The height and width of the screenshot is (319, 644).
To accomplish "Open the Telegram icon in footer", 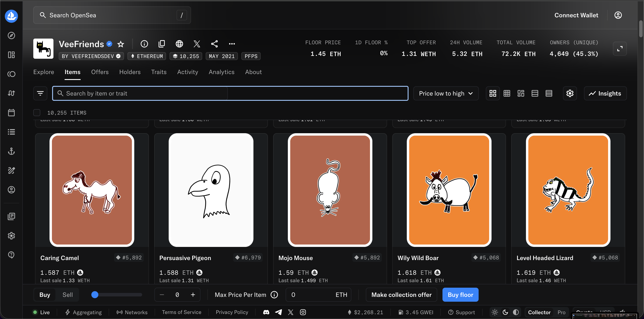I will [x=278, y=312].
